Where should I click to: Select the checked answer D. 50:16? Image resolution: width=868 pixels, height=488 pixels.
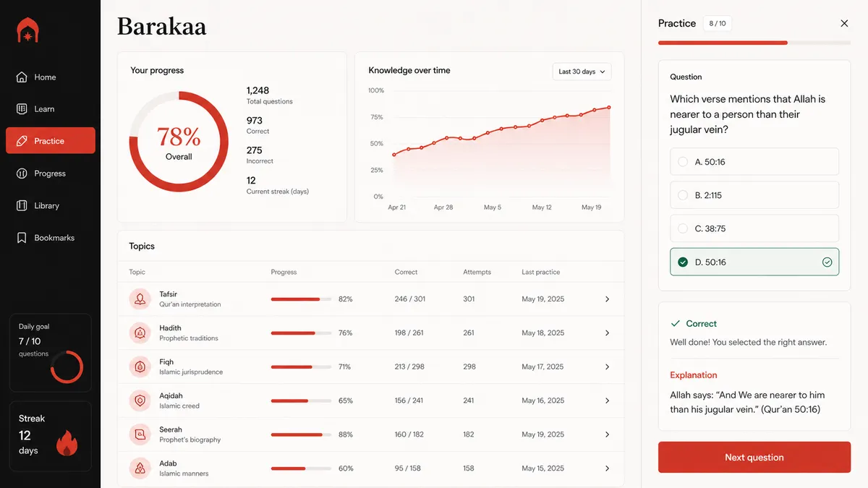point(754,262)
